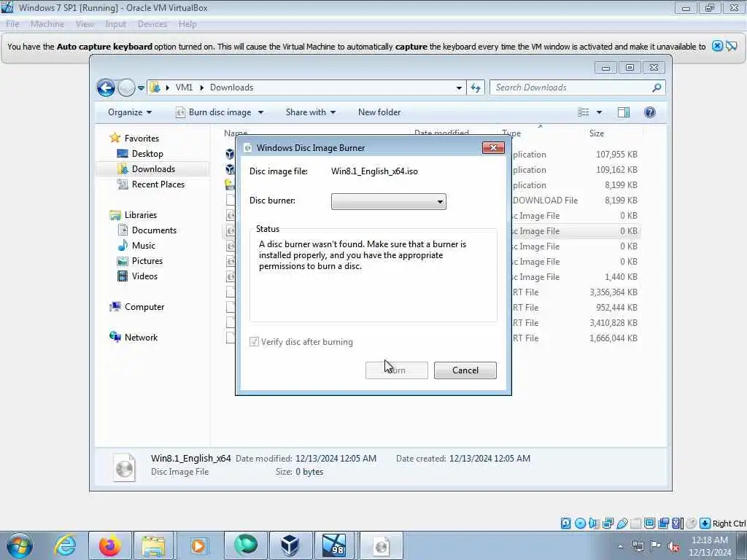Open the Organize menu
Screen dimensions: 747x560
130,112
